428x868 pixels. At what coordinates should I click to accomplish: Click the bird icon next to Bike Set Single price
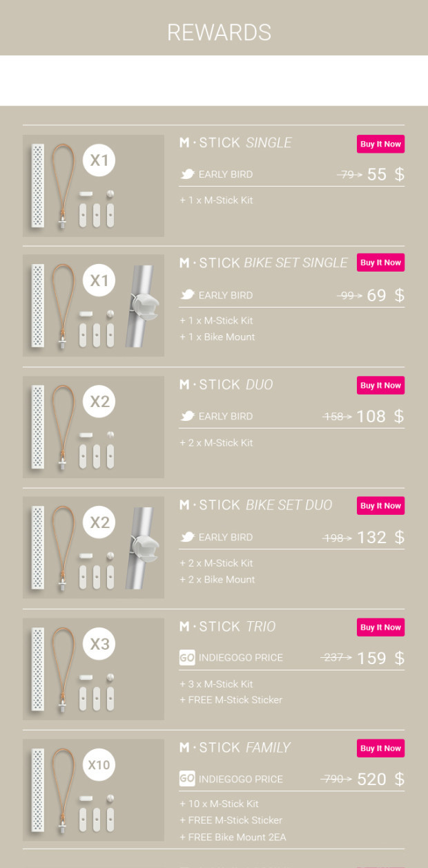click(x=187, y=295)
